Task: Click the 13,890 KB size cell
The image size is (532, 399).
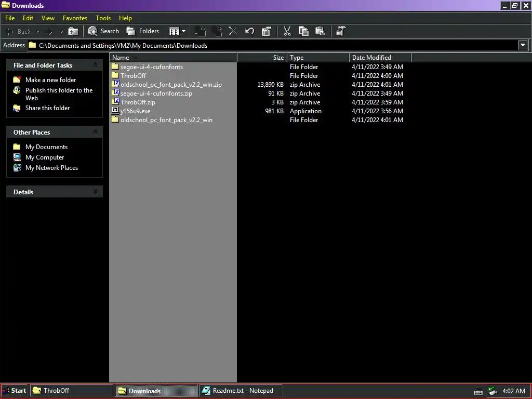Action: click(x=270, y=85)
